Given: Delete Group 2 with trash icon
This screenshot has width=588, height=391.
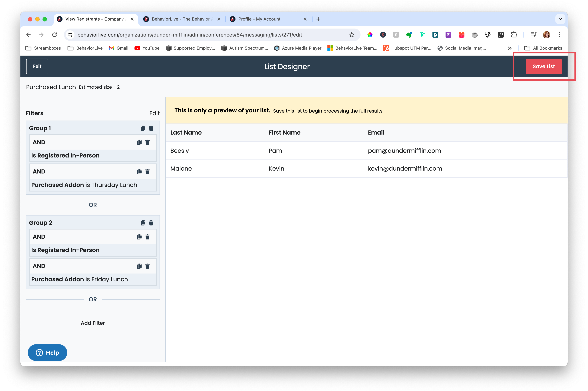Looking at the screenshot, I should coord(151,223).
